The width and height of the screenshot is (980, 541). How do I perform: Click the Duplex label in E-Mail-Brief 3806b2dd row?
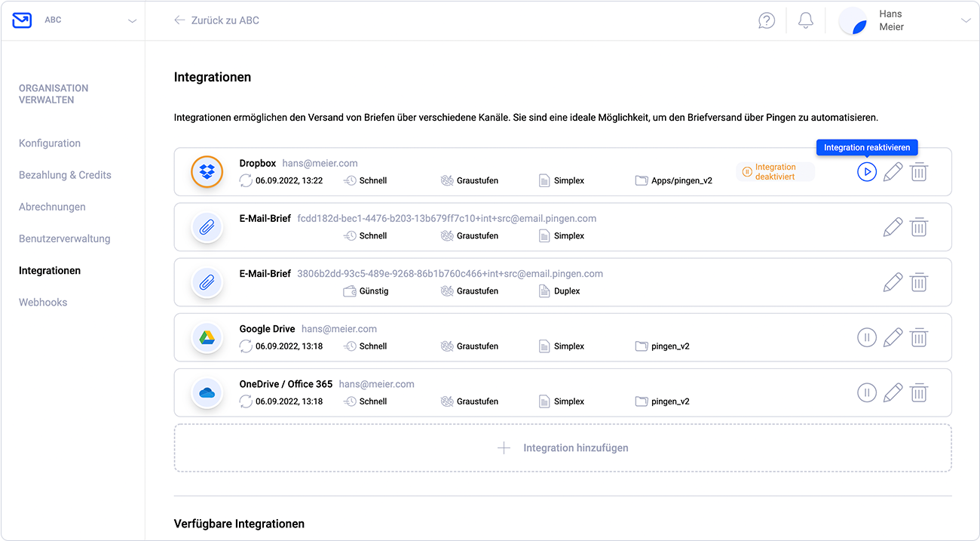pos(567,291)
